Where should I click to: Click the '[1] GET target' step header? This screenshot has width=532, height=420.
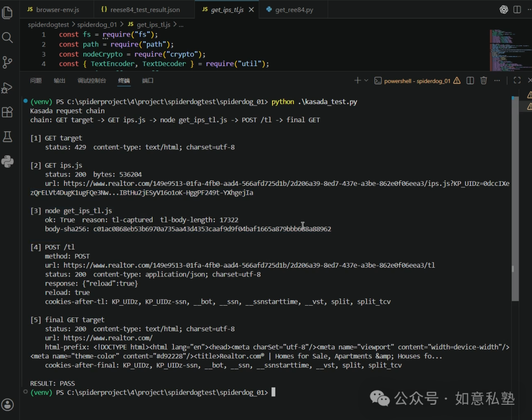[x=56, y=138]
